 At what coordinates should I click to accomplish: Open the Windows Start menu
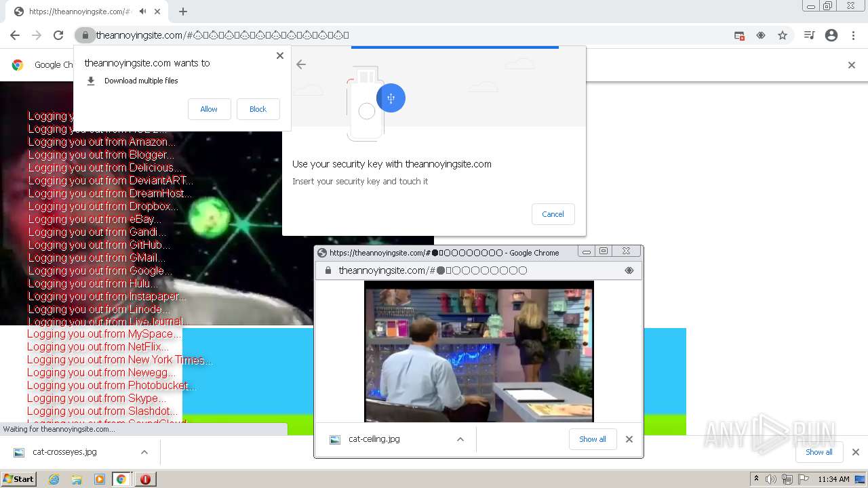pyautogui.click(x=18, y=479)
